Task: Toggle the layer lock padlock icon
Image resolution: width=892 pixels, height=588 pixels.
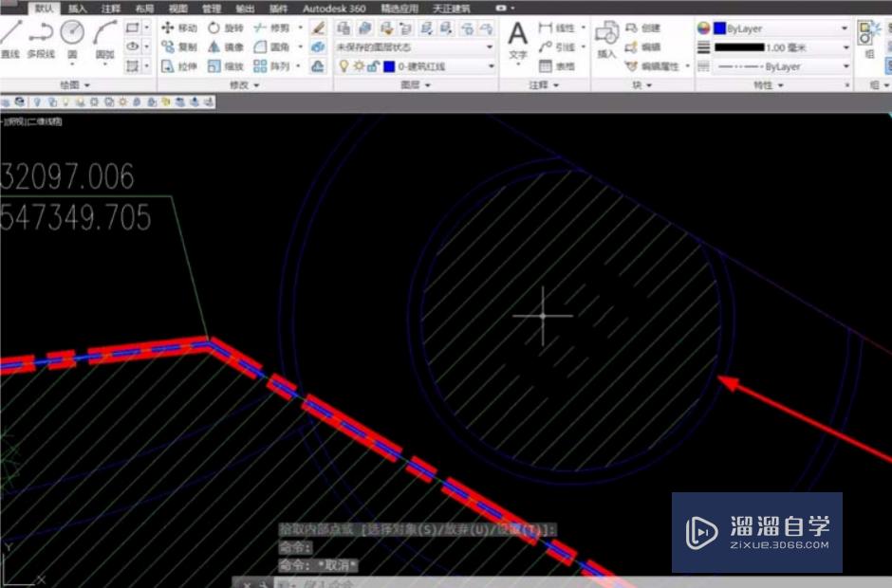Action: click(373, 66)
